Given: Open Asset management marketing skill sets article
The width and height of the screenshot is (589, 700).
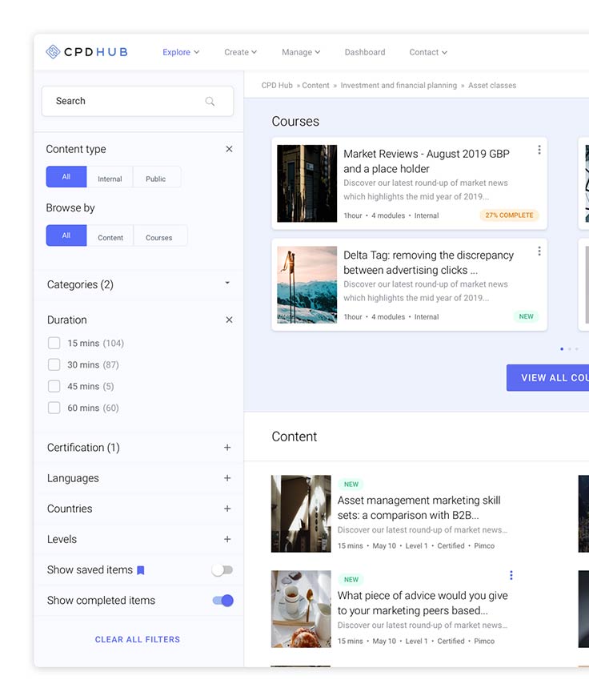Looking at the screenshot, I should [419, 508].
